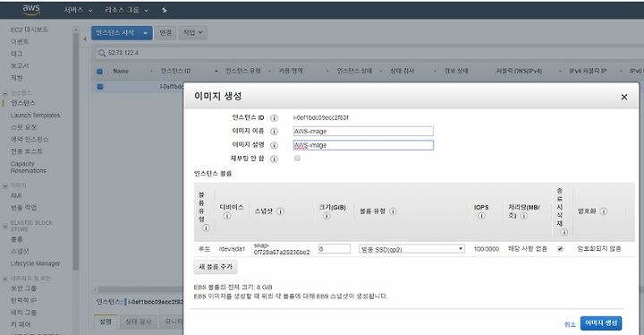Click info icon under 종료 시 삭제 header
This screenshot has height=335, width=644.
564,232
